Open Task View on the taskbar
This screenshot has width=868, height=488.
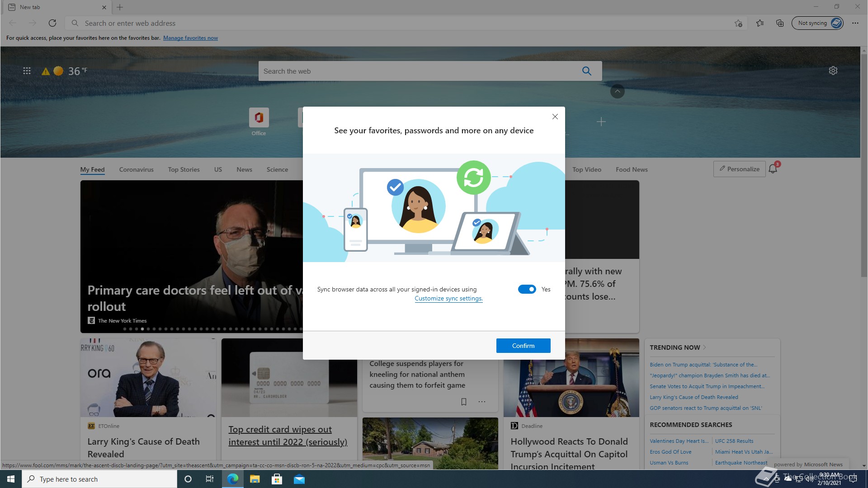210,479
